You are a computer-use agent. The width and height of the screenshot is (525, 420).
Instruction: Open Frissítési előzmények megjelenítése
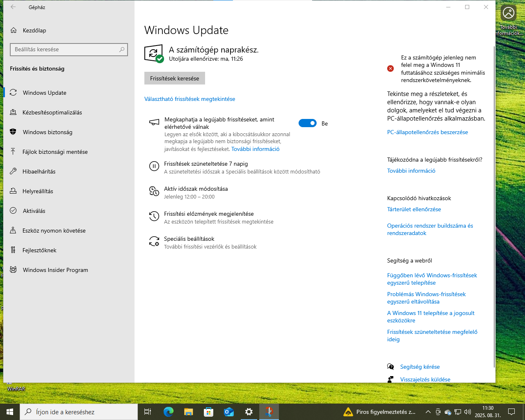(x=211, y=217)
